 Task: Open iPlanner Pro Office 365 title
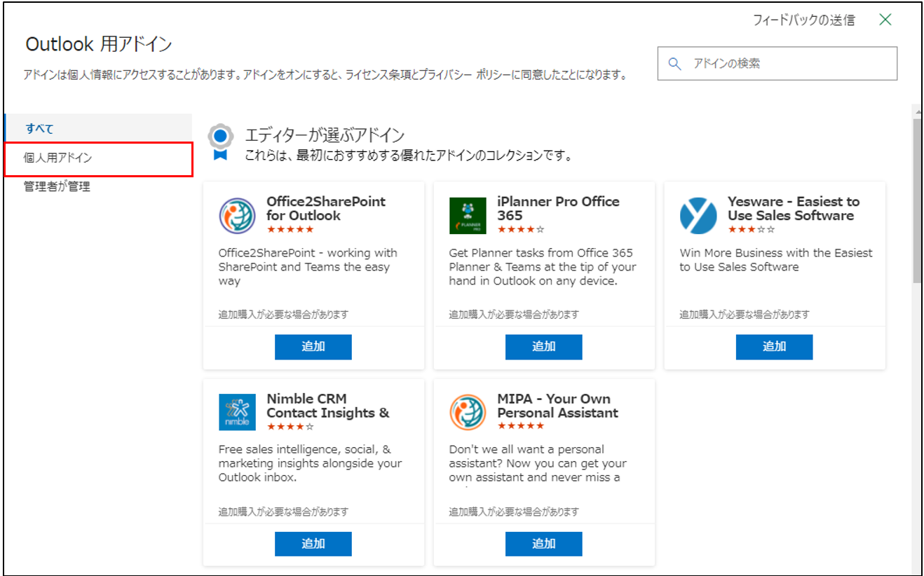coord(558,208)
